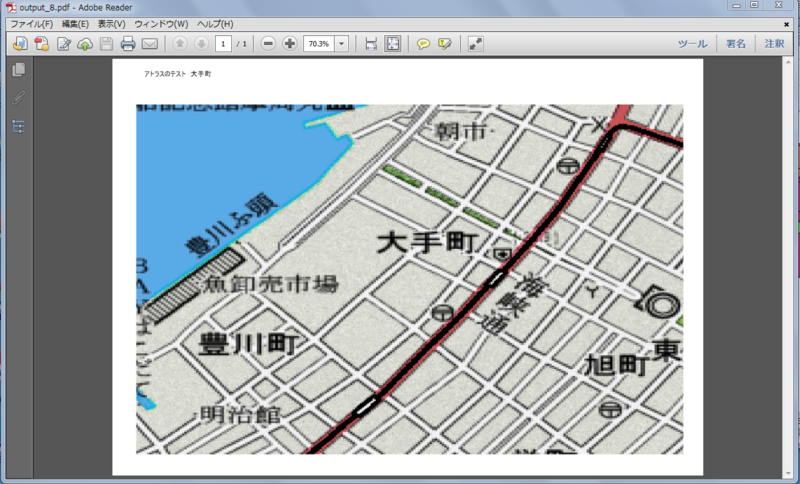Viewport: 800px width, 484px height.
Task: Go to previous page with the up arrow
Action: pos(180,44)
